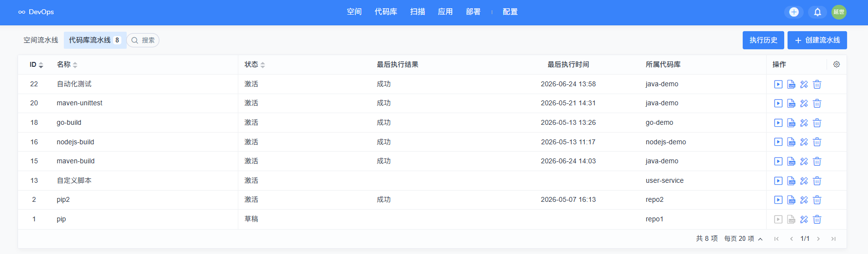Click the nodejs-demo repository cell

point(666,142)
